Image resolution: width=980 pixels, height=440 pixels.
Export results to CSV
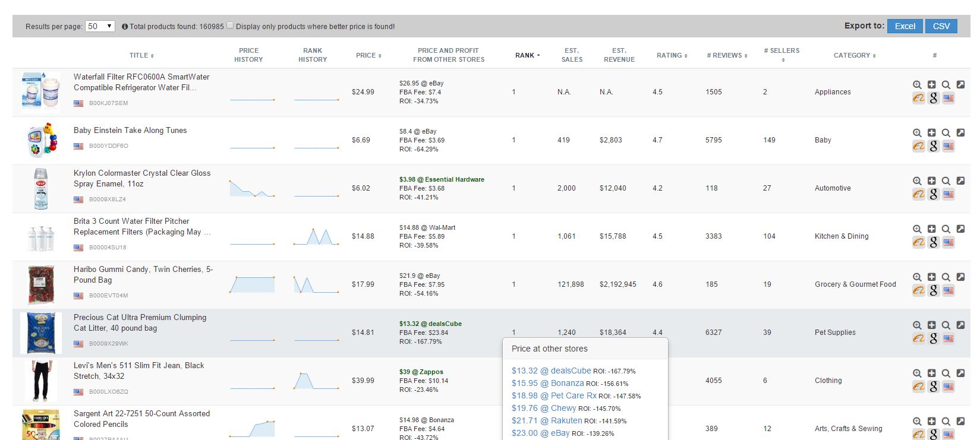(941, 26)
